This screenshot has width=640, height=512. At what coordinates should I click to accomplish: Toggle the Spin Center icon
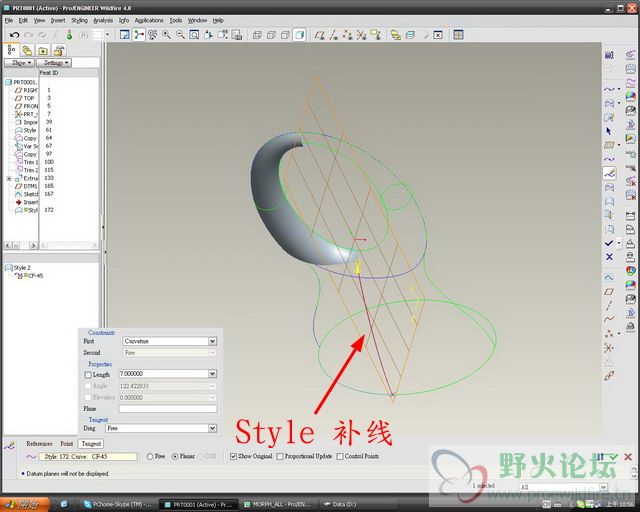(x=139, y=35)
